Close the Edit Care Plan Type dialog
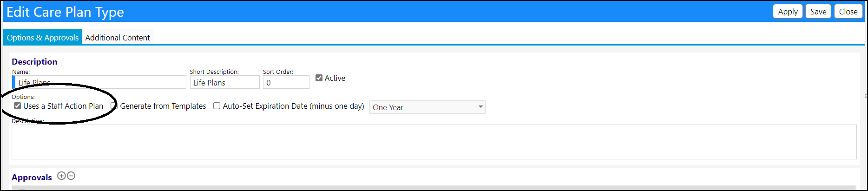Screen dimensions: 868x191 pyautogui.click(x=848, y=12)
